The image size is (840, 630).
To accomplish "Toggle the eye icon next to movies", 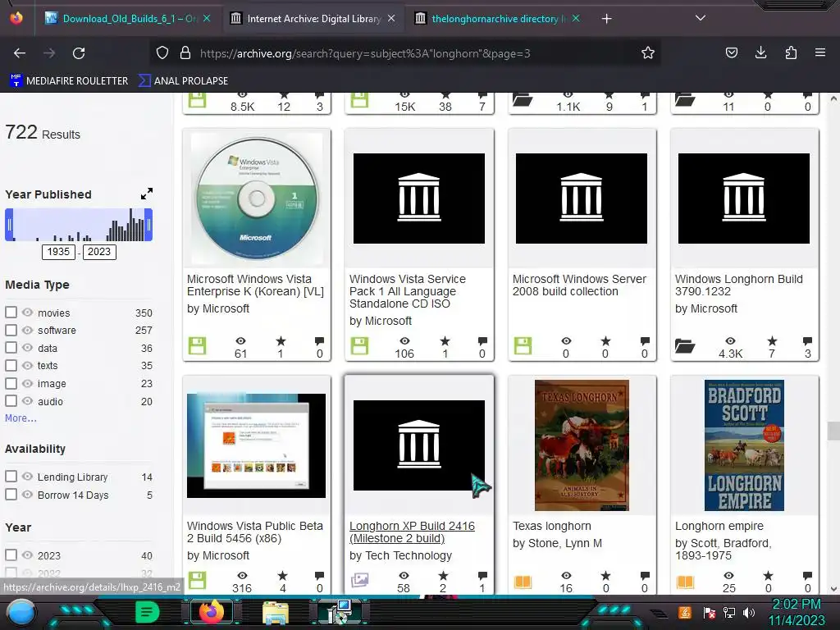I will [27, 313].
